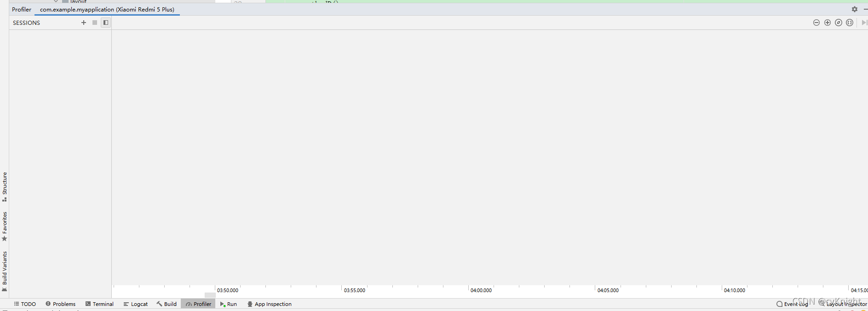The height and width of the screenshot is (311, 868).
Task: Select the com.example.myapplication profiler tab
Action: coord(107,9)
